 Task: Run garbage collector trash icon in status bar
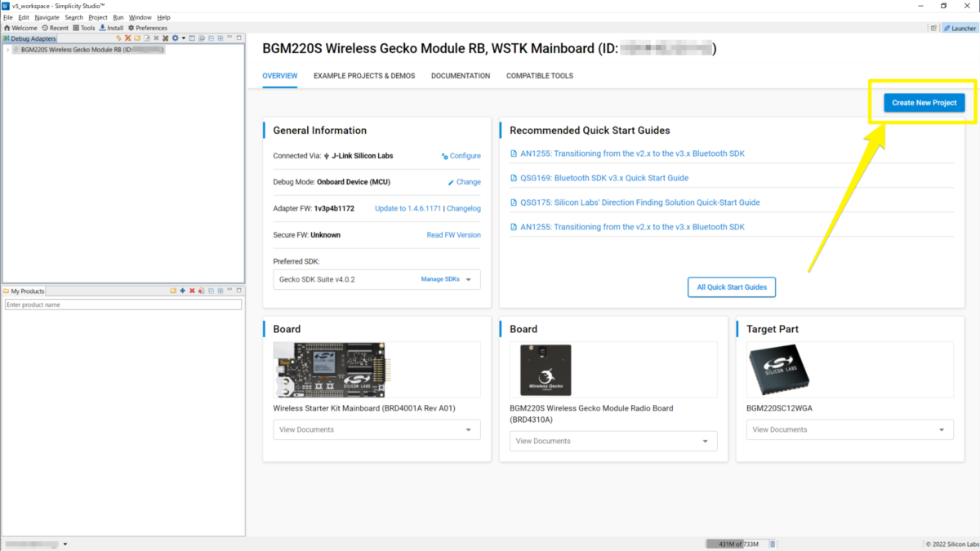coord(773,544)
